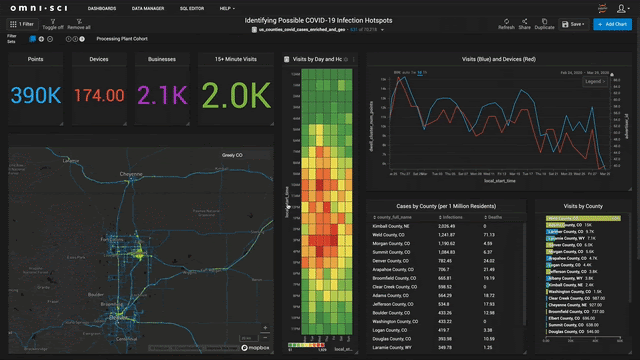This screenshot has height=360, width=640.
Task: Select Kimball County, NE table row
Action: click(x=446, y=226)
